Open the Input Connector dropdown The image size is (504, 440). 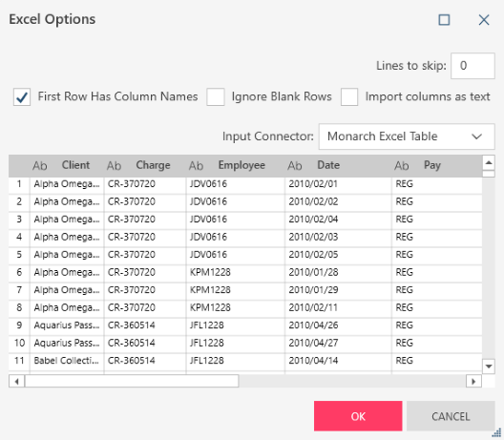point(407,136)
